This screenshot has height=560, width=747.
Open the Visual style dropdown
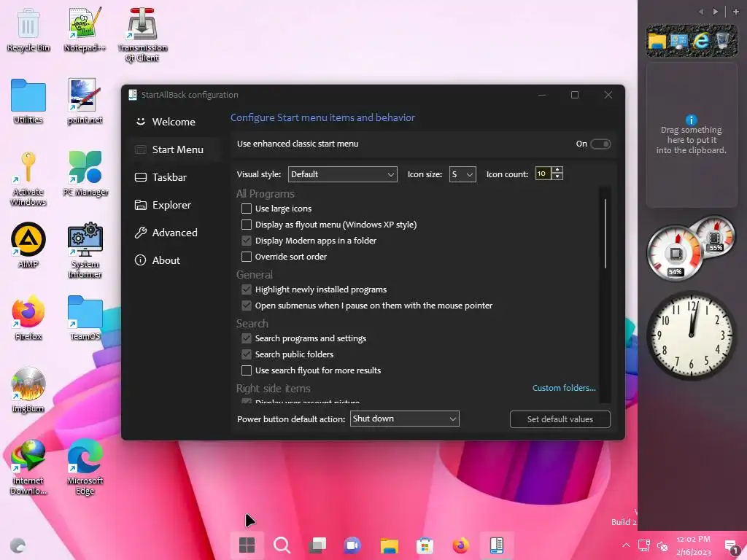(343, 174)
